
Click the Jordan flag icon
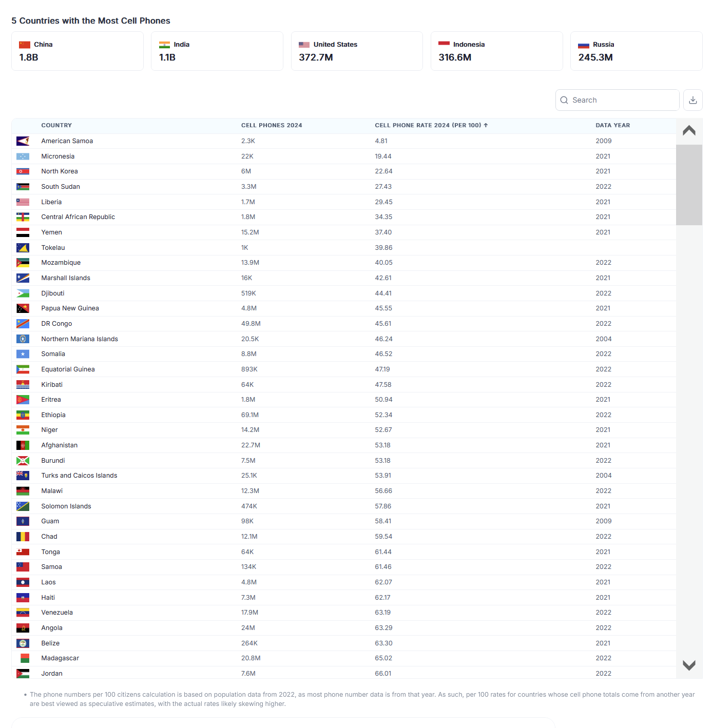coord(23,674)
